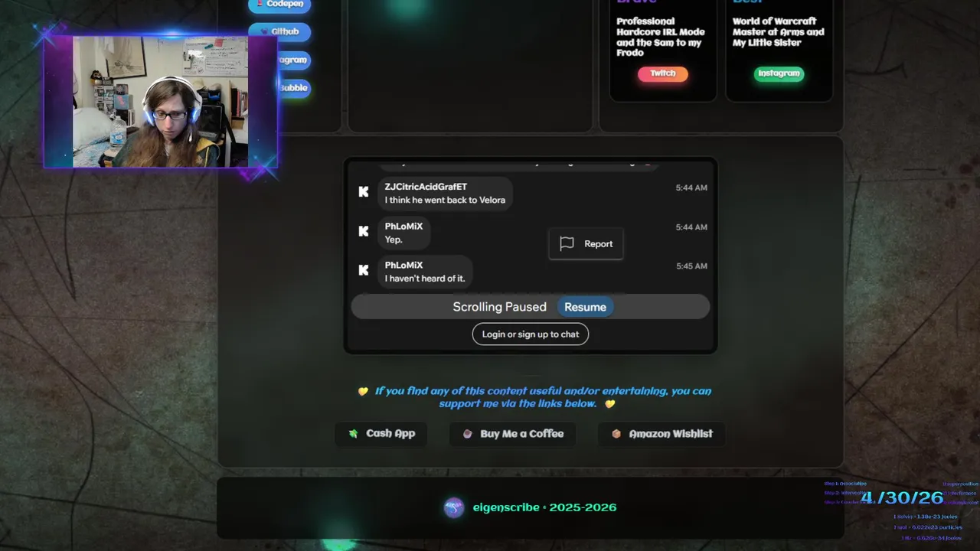Screen dimensions: 980x551
Task: Click the message 'I think he went back to Velora'
Action: (445, 201)
